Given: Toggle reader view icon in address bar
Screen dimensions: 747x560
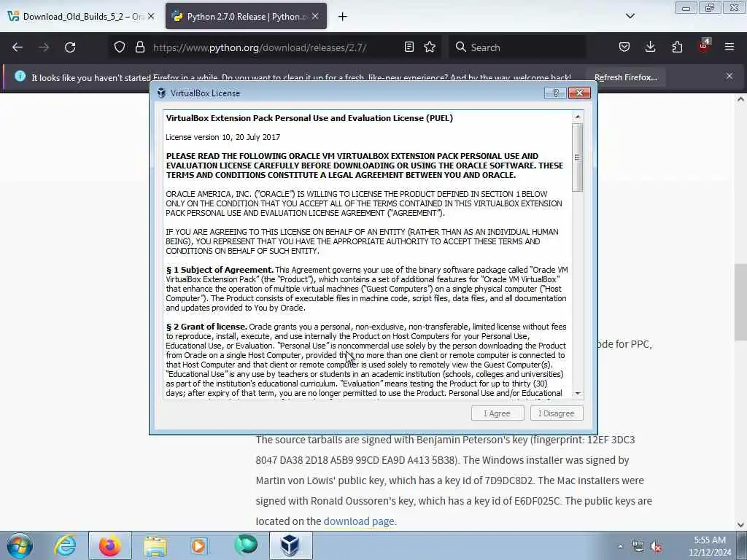Looking at the screenshot, I should (409, 47).
